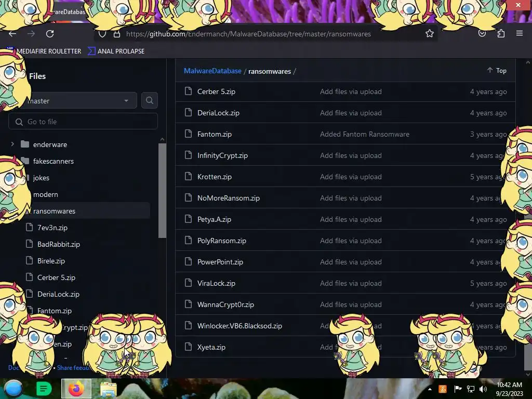Open PowerPoint.zip file
This screenshot has height=399, width=532.
tap(220, 262)
